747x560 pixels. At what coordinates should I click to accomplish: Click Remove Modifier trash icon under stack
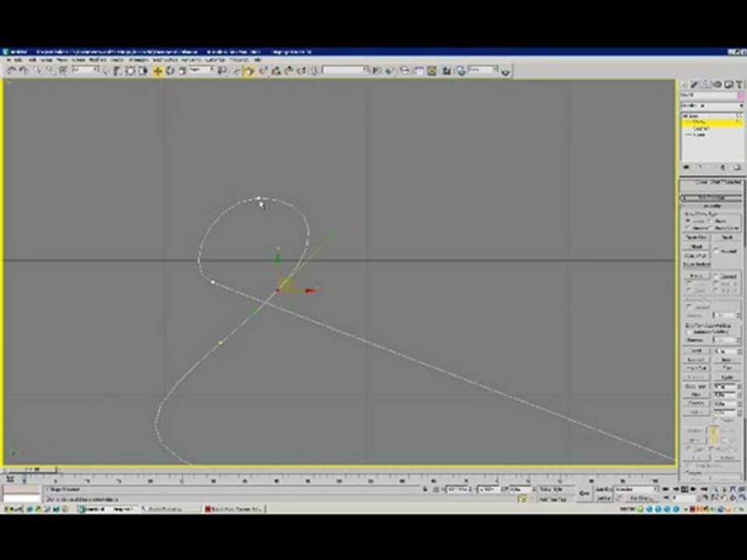click(723, 168)
